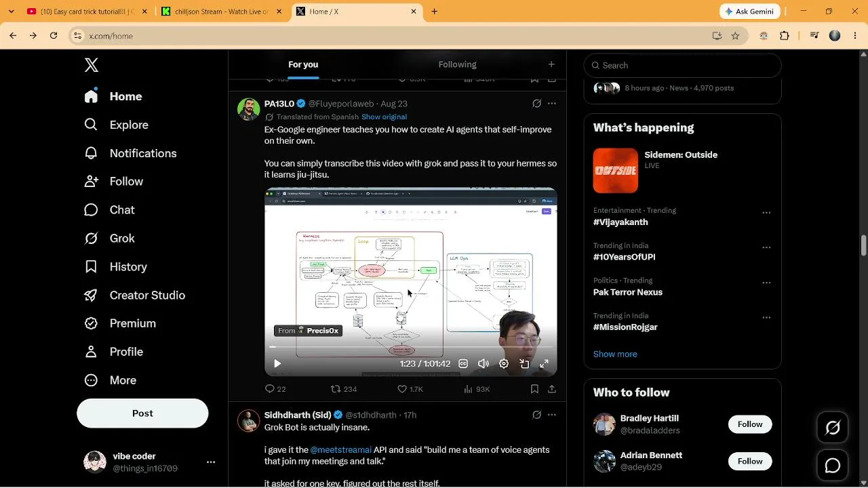This screenshot has height=488, width=868.
Task: Reply to PA13LO's post with 22 replies
Action: pos(275,389)
